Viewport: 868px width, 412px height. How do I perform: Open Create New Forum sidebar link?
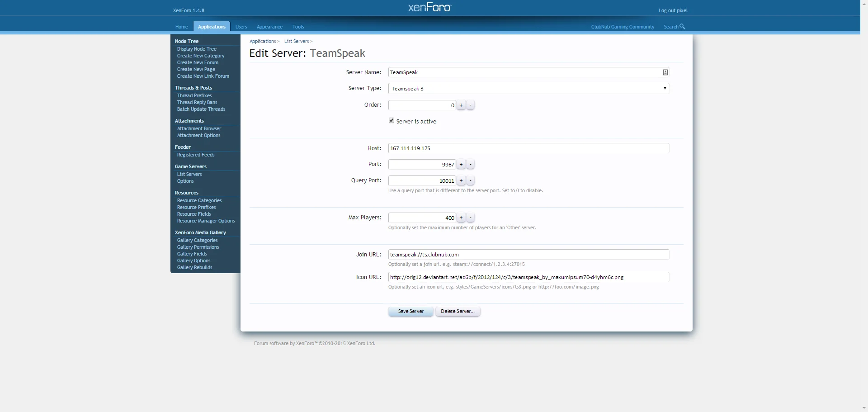[x=198, y=62]
